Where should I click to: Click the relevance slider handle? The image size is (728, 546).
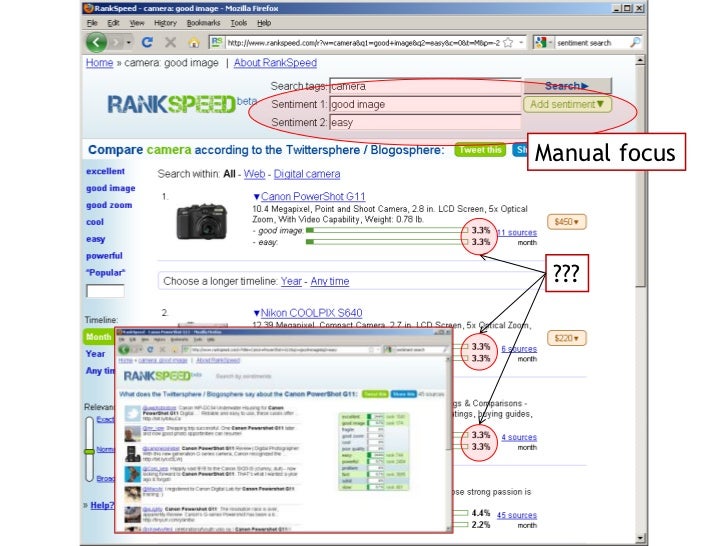coord(89,451)
